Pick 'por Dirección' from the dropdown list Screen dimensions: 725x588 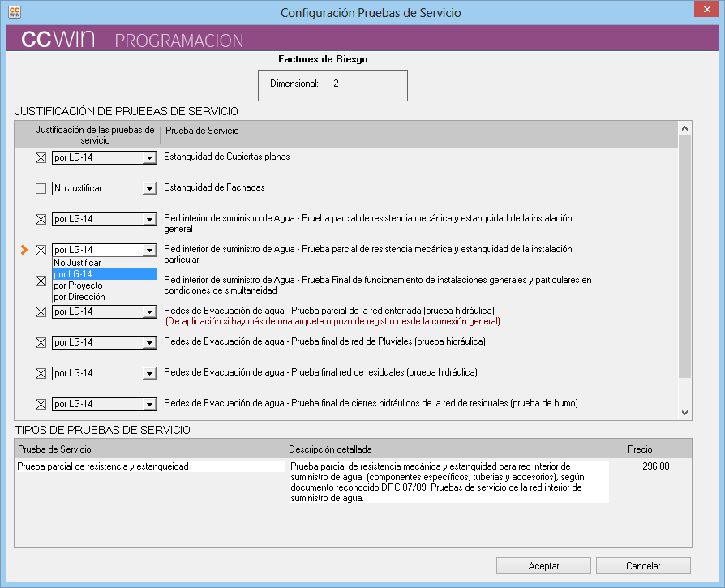(x=79, y=297)
